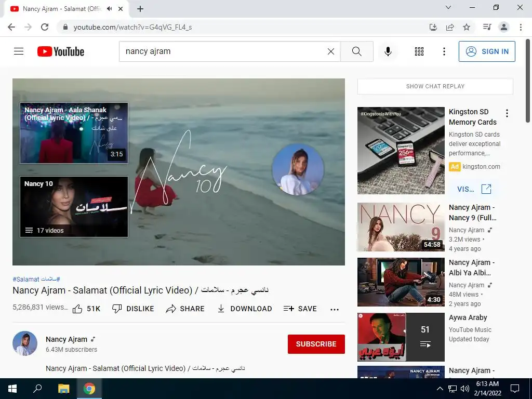Mute tab via speaker icon
The width and height of the screenshot is (532, 399).
[109, 9]
